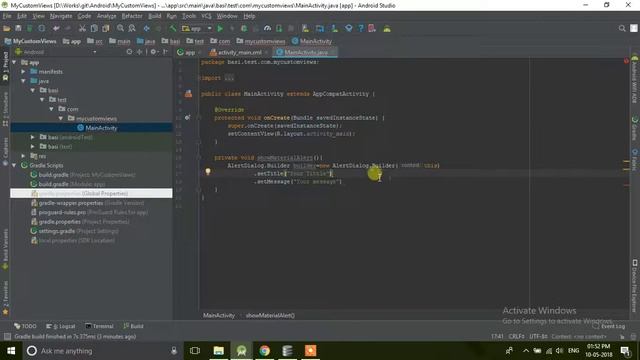The image size is (640, 360).
Task: Select the proguard-rules.pro file
Action: 62,212
